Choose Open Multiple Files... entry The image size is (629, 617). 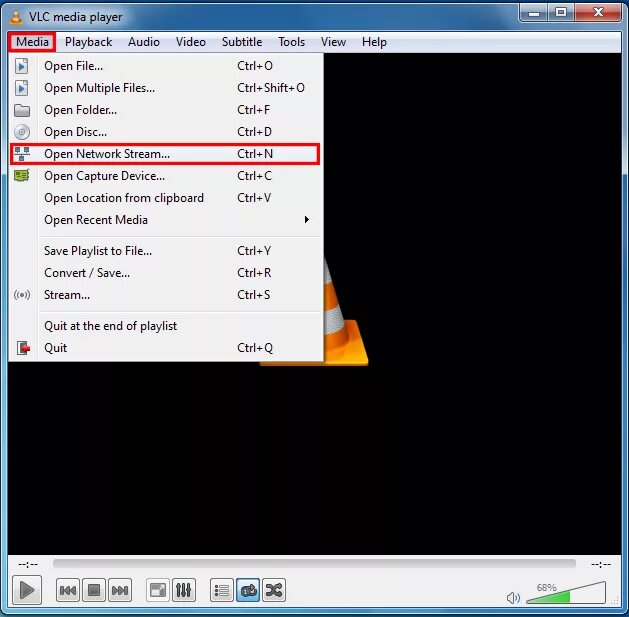(165, 88)
